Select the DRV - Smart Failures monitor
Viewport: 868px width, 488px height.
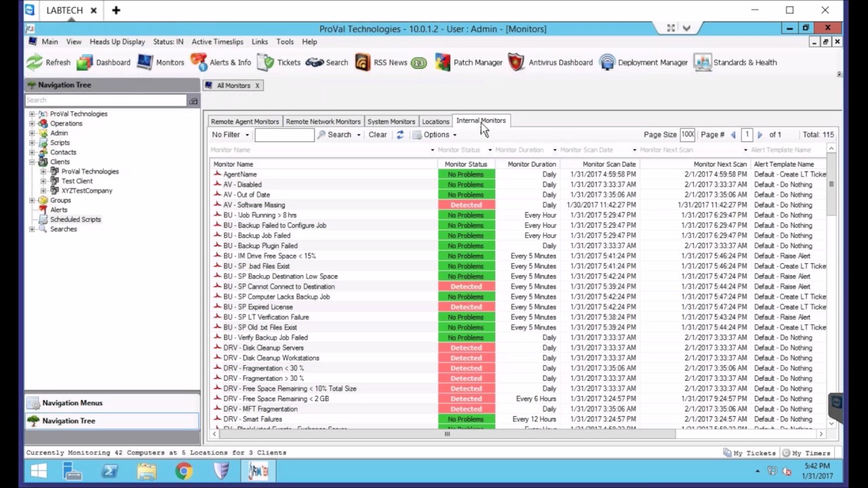click(518, 419)
